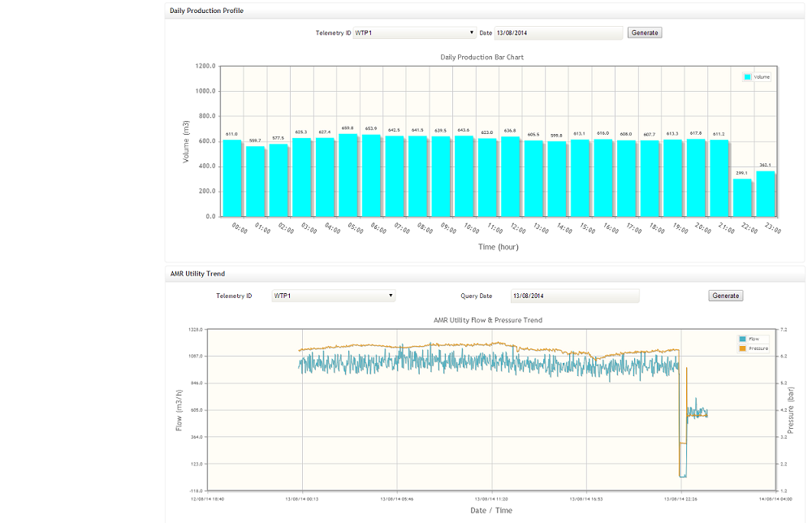Toggle the Flow series visibility in legend
Screen dimensions: 812x523
[745, 339]
